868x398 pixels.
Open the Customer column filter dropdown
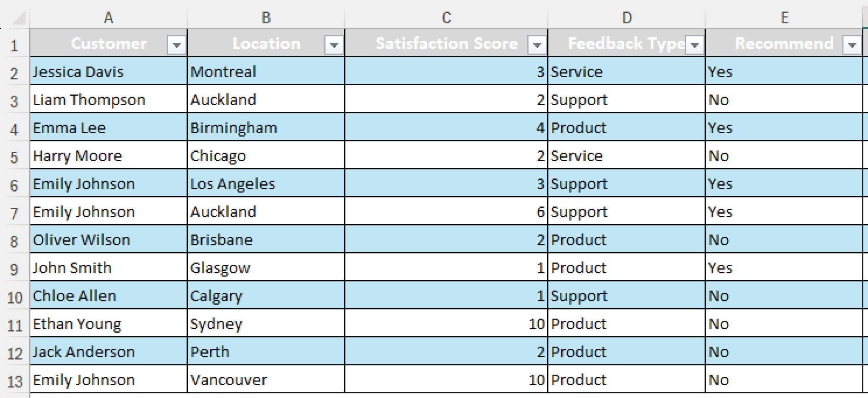(177, 44)
